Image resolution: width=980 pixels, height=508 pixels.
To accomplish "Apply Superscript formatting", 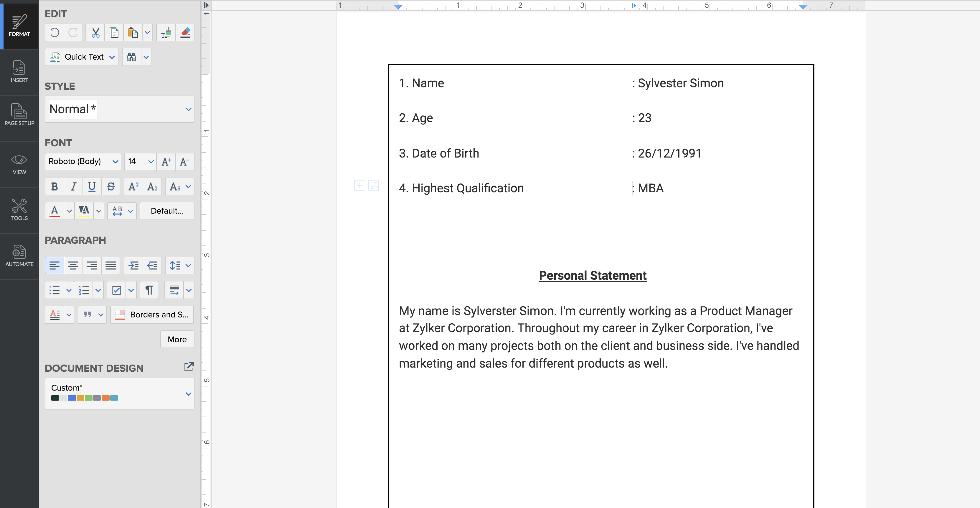I will (133, 187).
